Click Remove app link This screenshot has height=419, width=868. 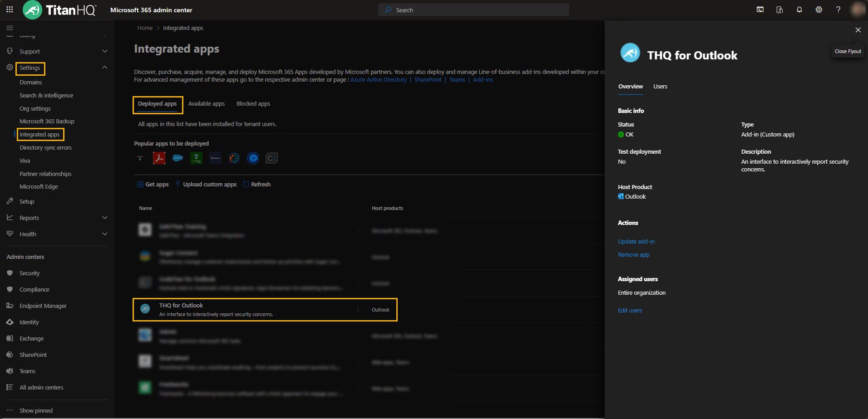pyautogui.click(x=633, y=255)
